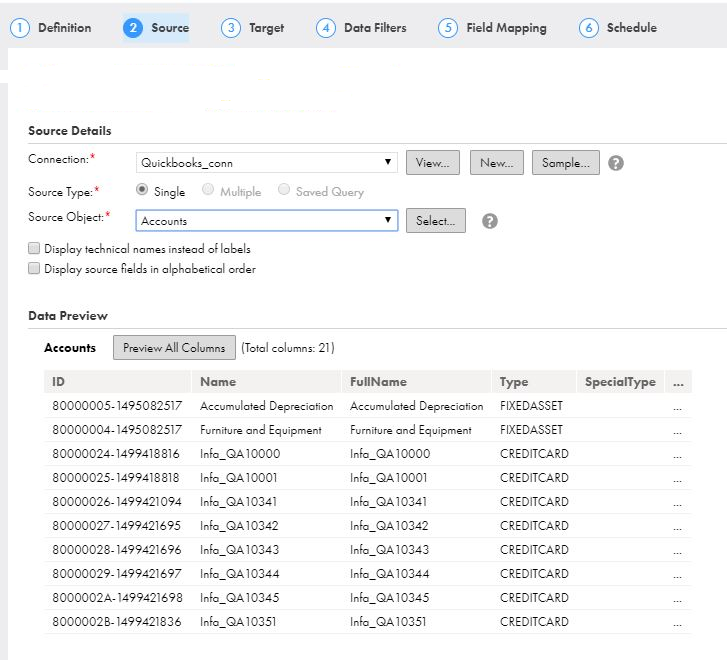Click ID cell 80000005-1495082517
This screenshot has height=660, width=727.
tap(117, 406)
